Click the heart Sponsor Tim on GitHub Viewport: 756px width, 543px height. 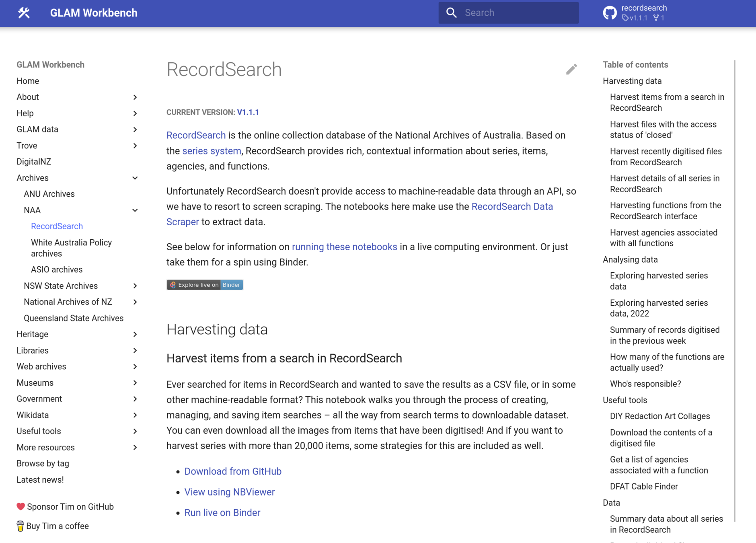(x=65, y=507)
